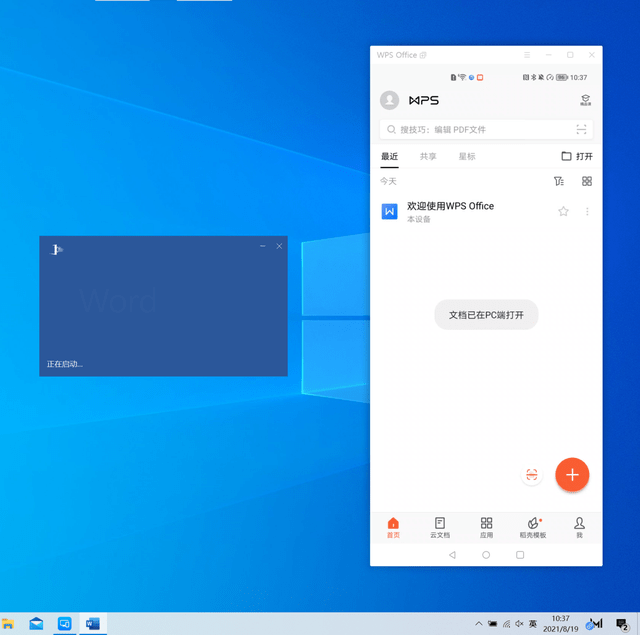Maximize the WPS Office phone window

click(570, 55)
